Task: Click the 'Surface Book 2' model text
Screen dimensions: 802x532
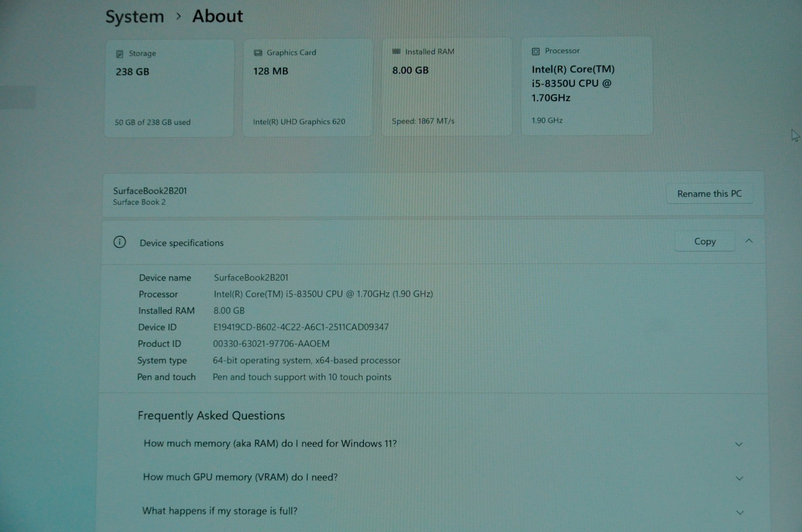Action: 139,202
